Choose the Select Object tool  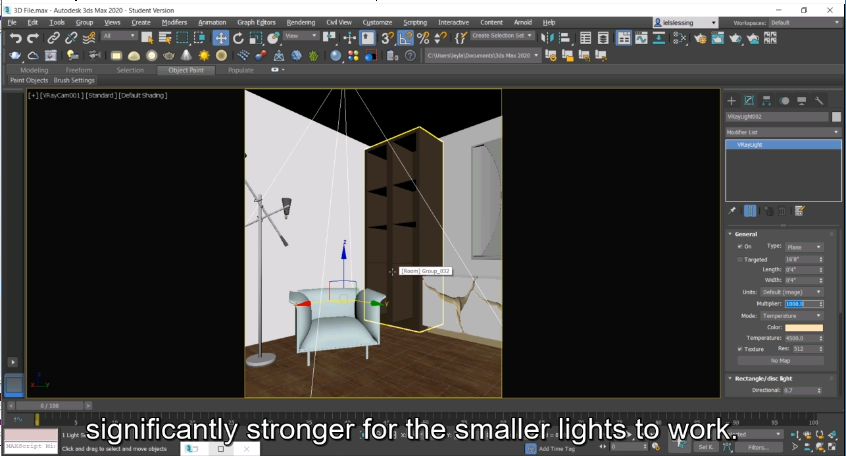point(147,38)
